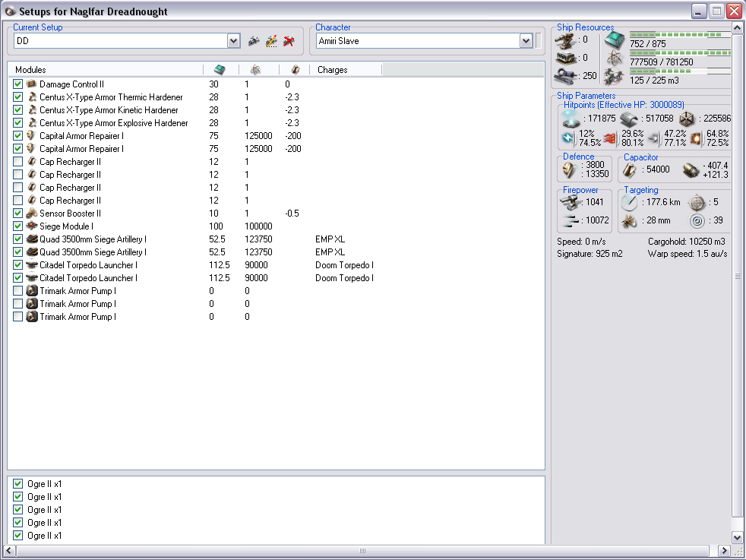Screen dimensions: 746x560
Task: Click the calibration icon showing 250
Action: click(566, 76)
